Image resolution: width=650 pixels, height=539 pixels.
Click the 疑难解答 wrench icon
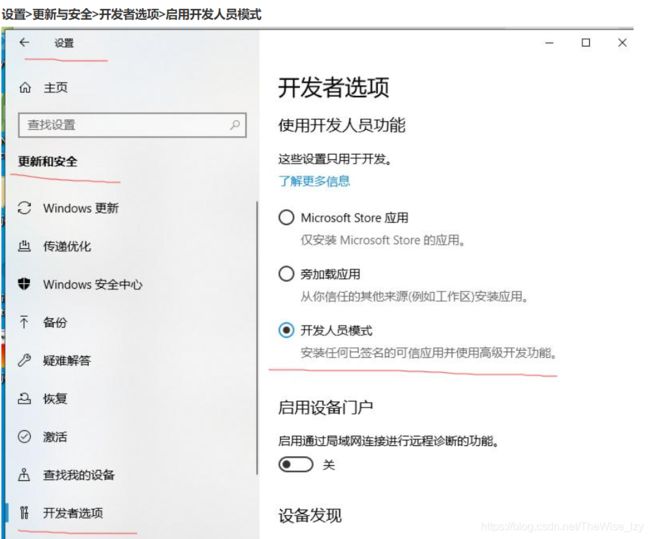click(24, 360)
